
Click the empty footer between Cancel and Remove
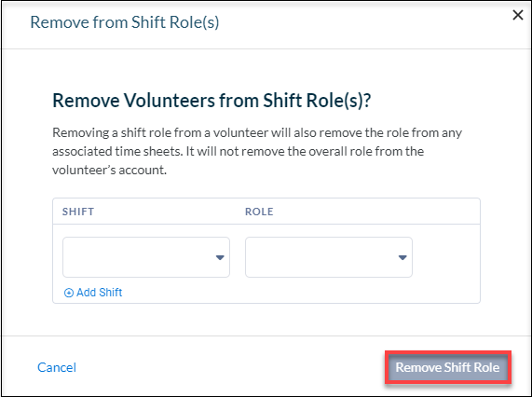pyautogui.click(x=231, y=367)
